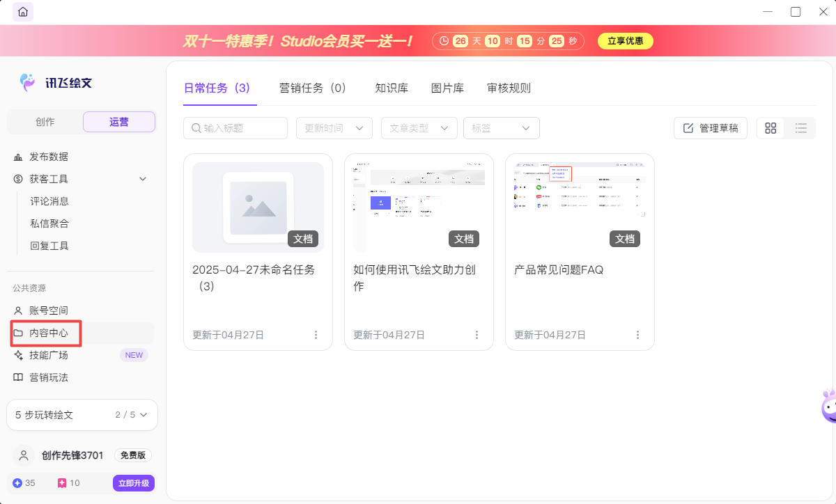This screenshot has width=836, height=504.
Task: Switch to 图片库 tab
Action: pos(447,88)
